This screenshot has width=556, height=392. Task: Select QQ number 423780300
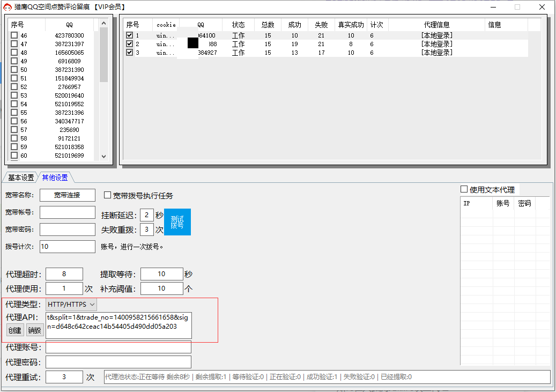(x=70, y=35)
